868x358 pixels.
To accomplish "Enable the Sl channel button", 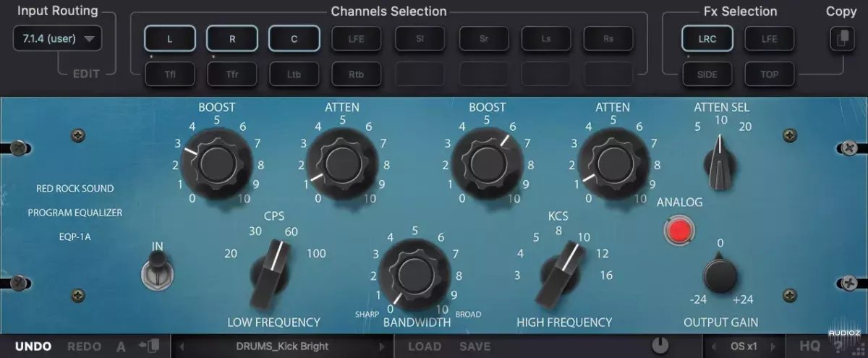I will 420,39.
